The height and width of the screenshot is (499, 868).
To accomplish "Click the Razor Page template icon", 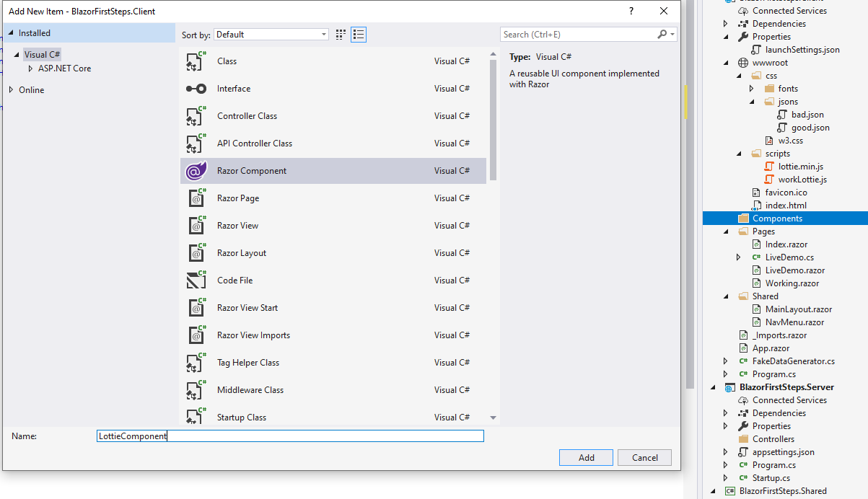I will [x=196, y=198].
